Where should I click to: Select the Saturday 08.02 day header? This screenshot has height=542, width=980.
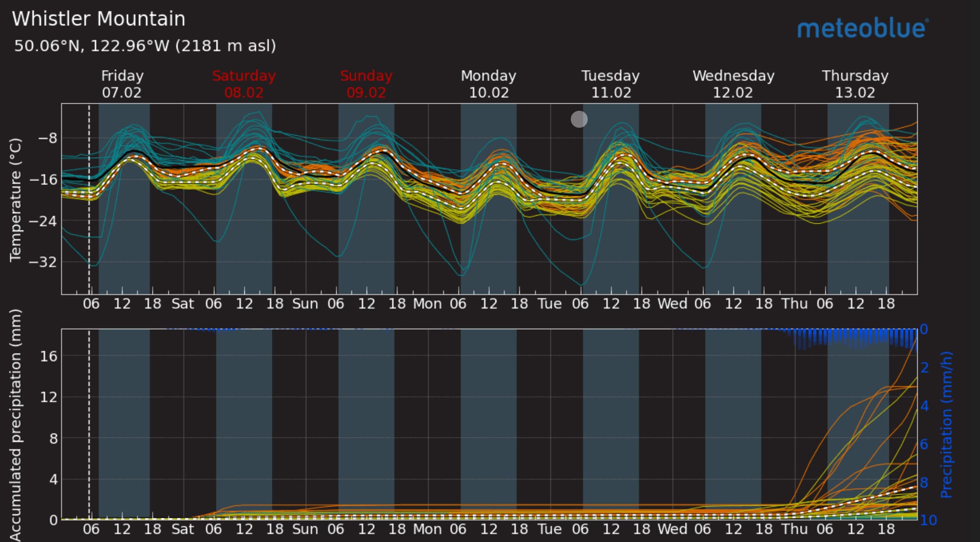coord(244,84)
